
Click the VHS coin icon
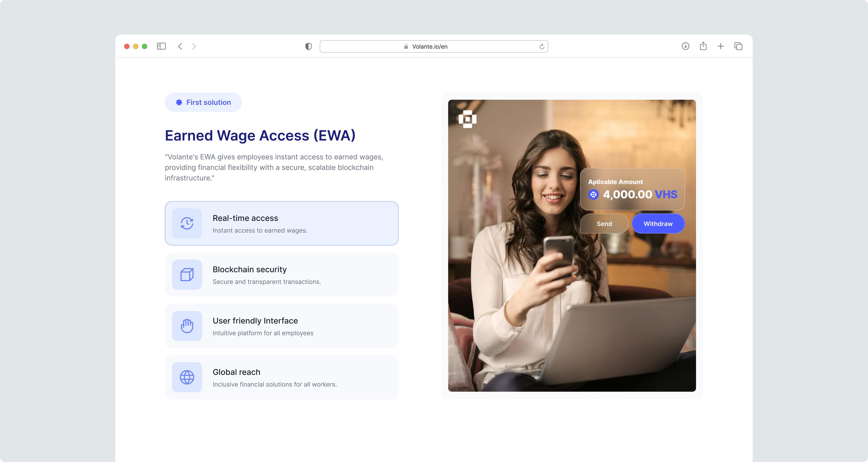tap(593, 194)
